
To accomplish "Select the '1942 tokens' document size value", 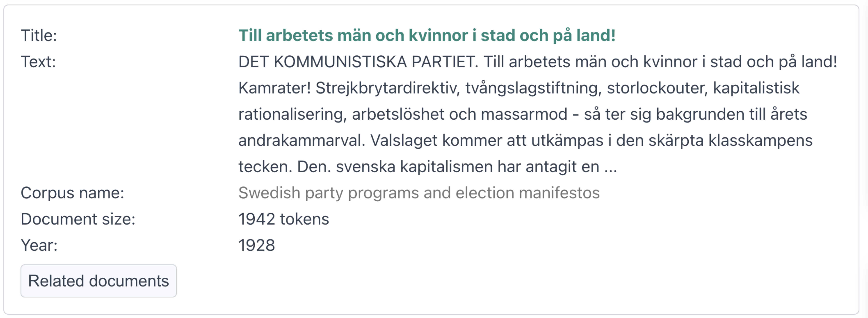I will [283, 219].
